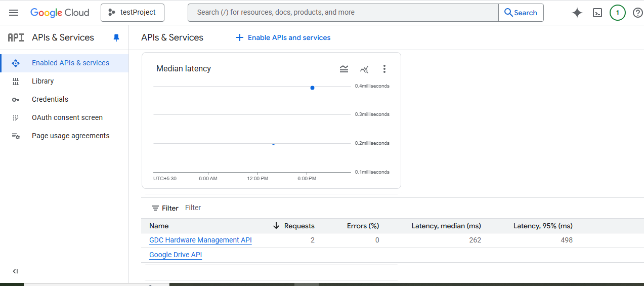Click the blue Search button

[521, 13]
